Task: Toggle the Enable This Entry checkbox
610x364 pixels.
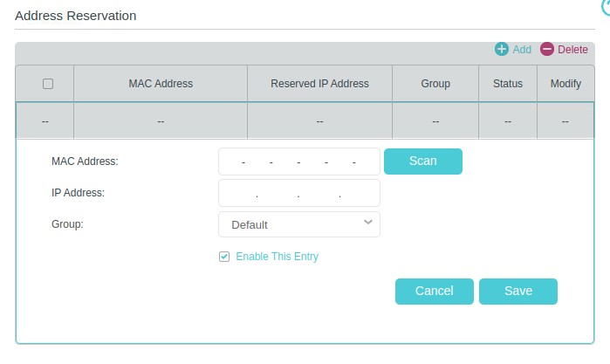Action: click(x=224, y=257)
